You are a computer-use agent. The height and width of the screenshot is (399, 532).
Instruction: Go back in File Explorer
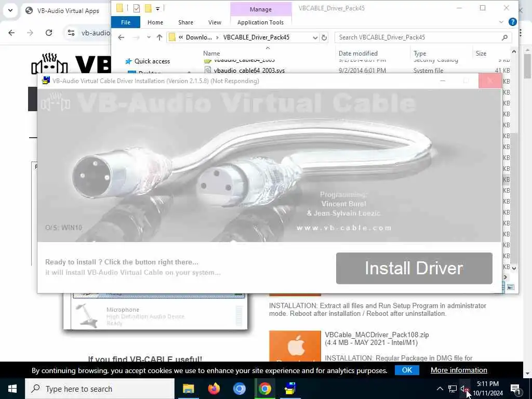[121, 37]
